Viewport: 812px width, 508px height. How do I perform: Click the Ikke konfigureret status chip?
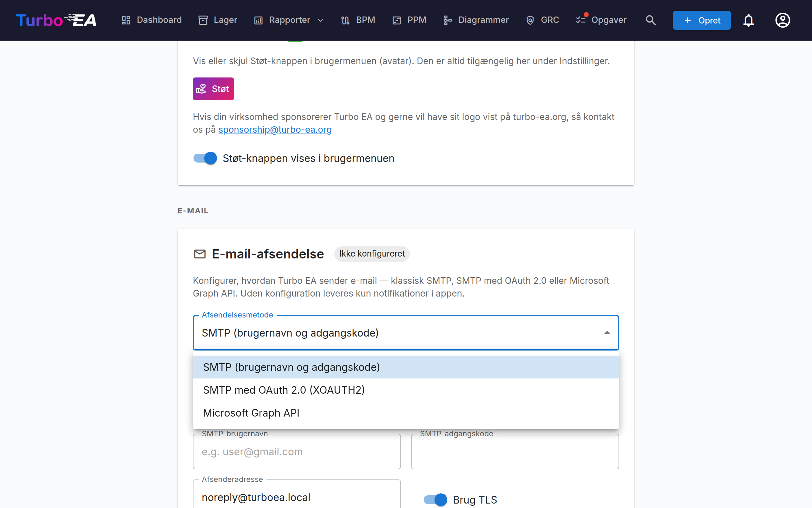tap(372, 254)
